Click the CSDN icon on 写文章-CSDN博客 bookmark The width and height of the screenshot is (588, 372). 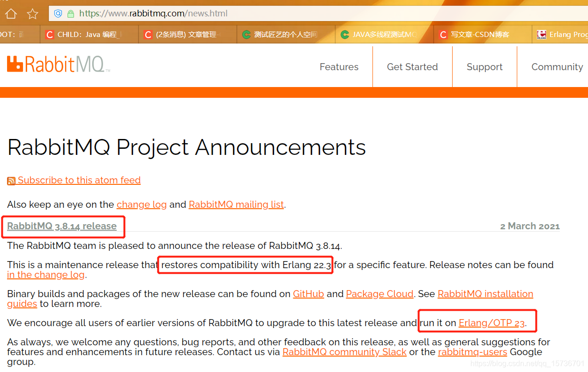pos(443,34)
